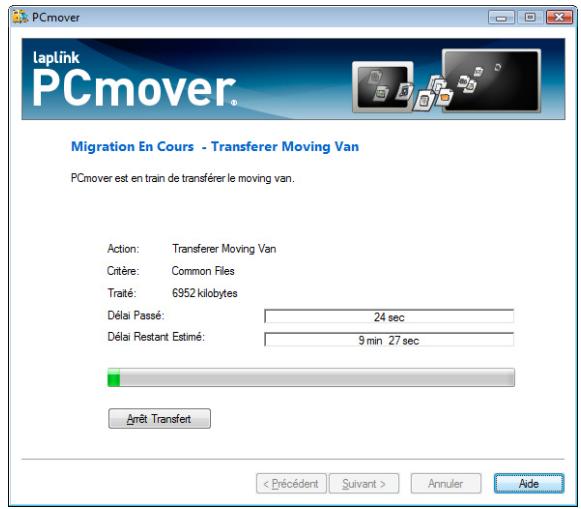Click the 'Traité:' label
The height and width of the screenshot is (509, 581).
(x=122, y=293)
